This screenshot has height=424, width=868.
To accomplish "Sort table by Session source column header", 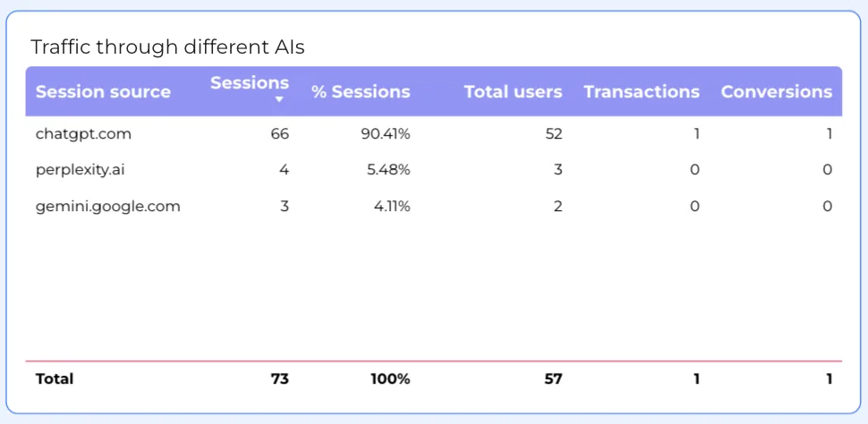I will click(103, 91).
